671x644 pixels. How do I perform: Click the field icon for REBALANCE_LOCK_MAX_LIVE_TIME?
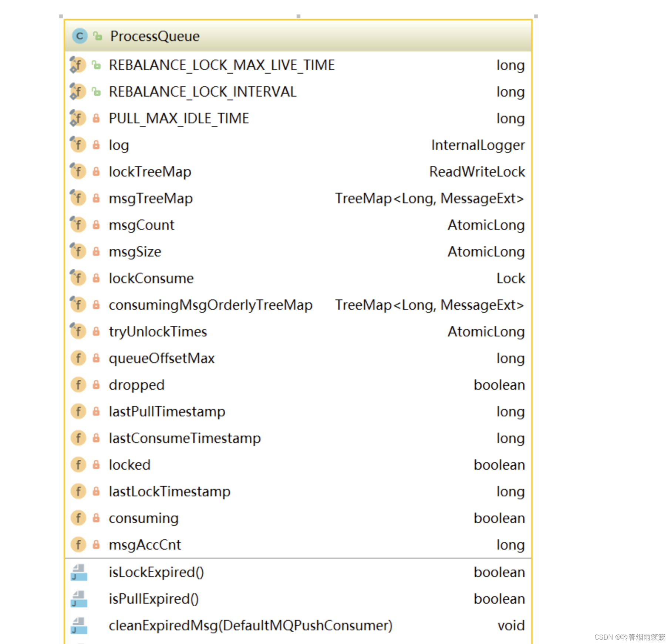(x=78, y=65)
